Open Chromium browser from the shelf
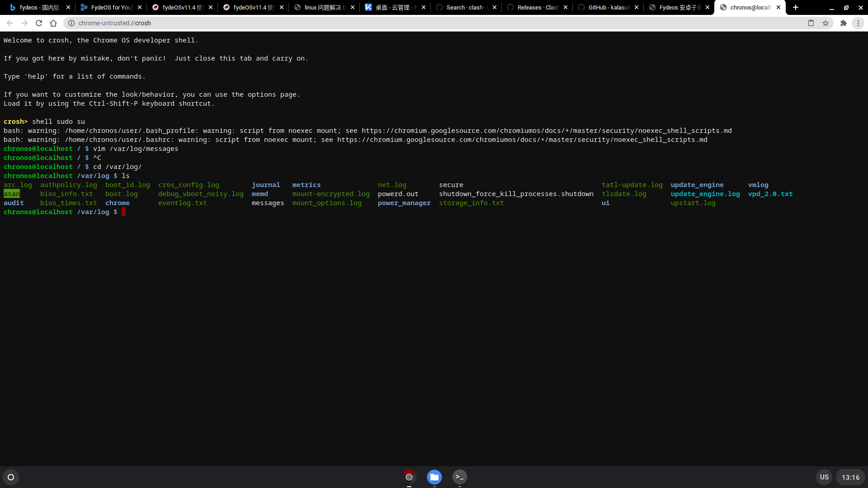Screen dimensions: 868x488 409,477
